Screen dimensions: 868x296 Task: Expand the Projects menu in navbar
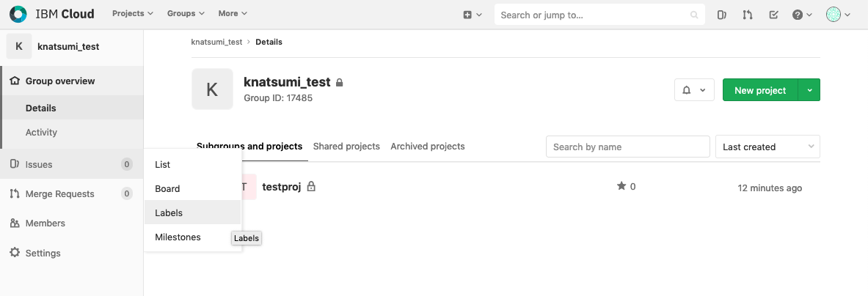(133, 13)
